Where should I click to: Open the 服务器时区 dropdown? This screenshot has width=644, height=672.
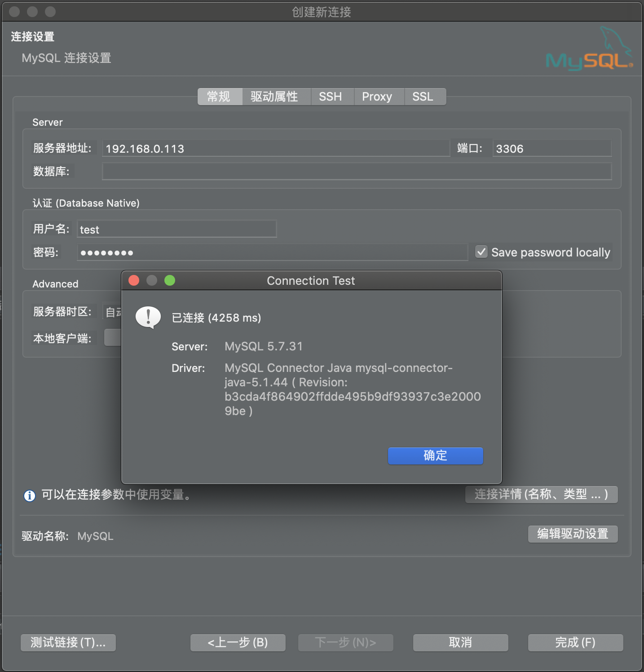click(112, 311)
